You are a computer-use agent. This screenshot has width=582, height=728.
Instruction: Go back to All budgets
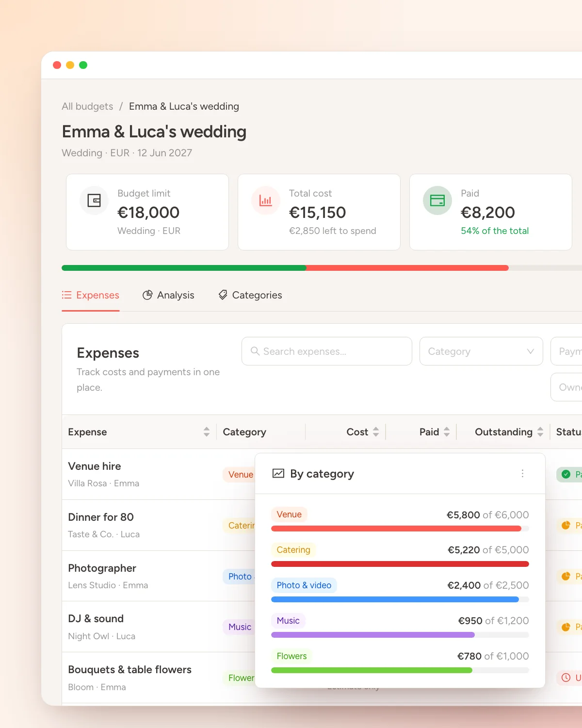87,106
